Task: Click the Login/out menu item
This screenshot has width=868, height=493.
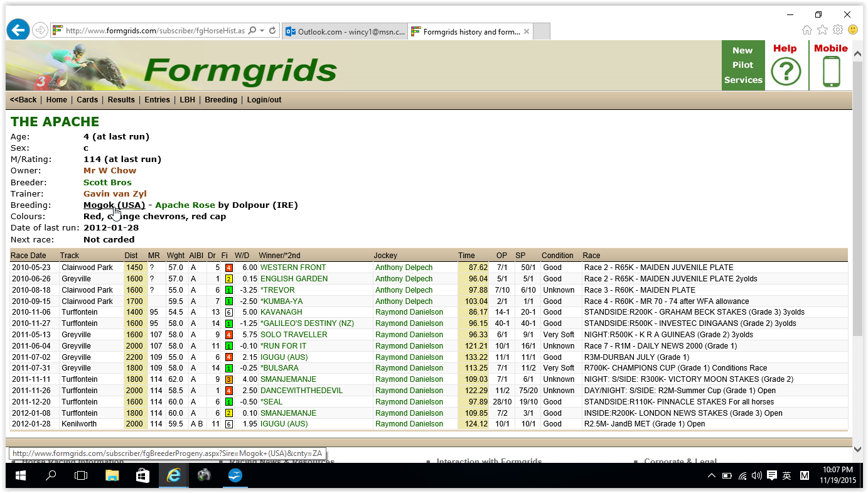Action: click(x=264, y=100)
